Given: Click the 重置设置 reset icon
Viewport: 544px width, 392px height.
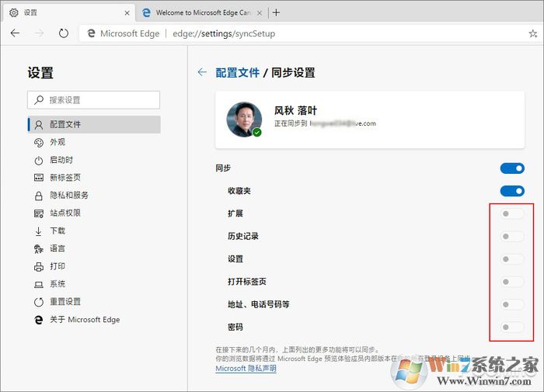Looking at the screenshot, I should pyautogui.click(x=39, y=302).
